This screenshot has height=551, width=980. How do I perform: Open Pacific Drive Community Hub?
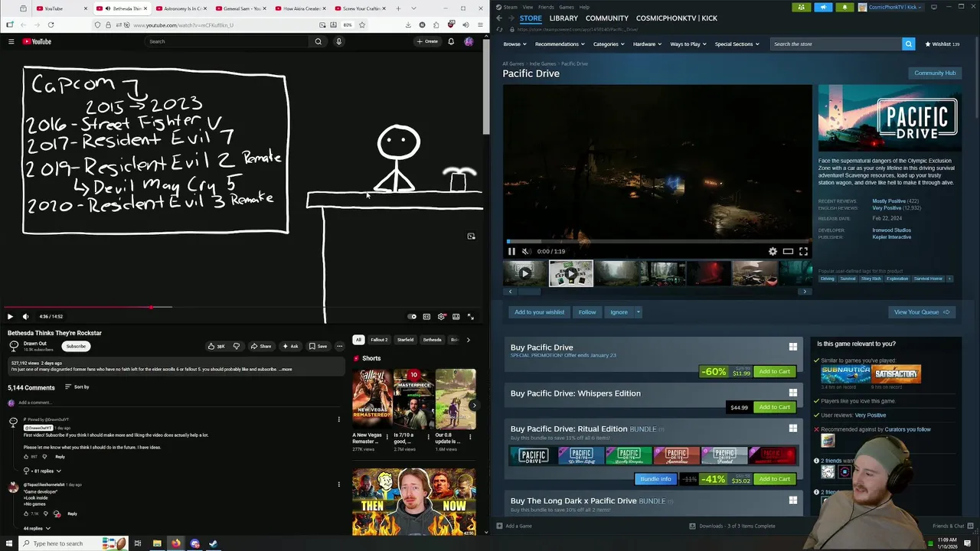pyautogui.click(x=935, y=73)
